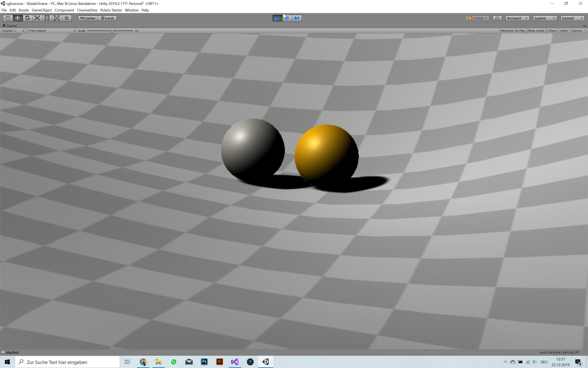Select the Game tab

[10, 26]
